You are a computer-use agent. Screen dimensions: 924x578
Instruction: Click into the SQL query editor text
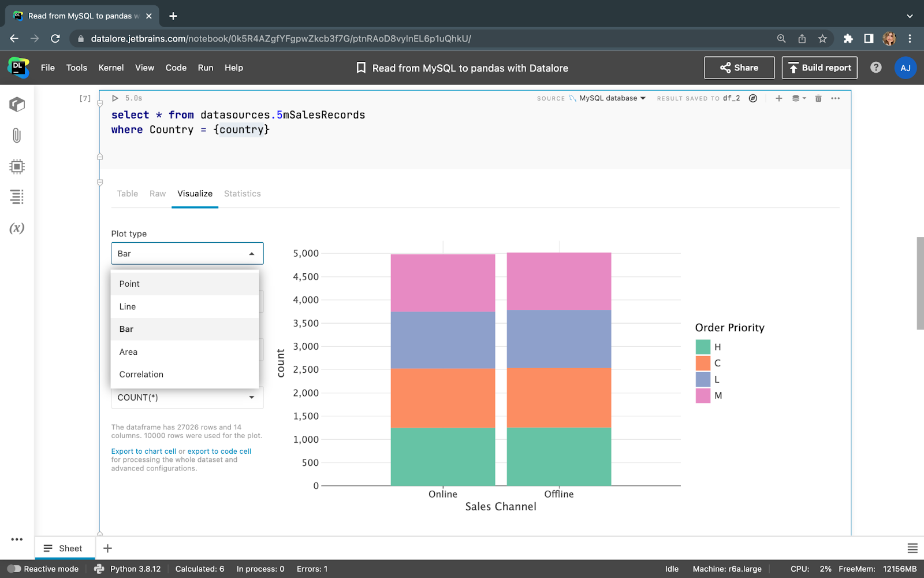point(238,123)
